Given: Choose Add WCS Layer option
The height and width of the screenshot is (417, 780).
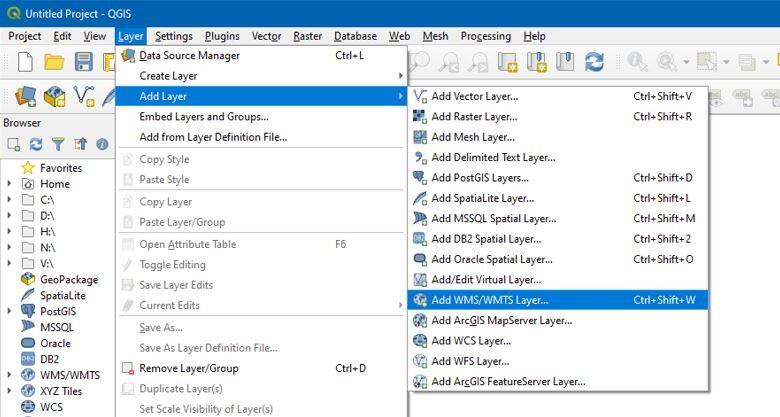Looking at the screenshot, I should (558, 341).
